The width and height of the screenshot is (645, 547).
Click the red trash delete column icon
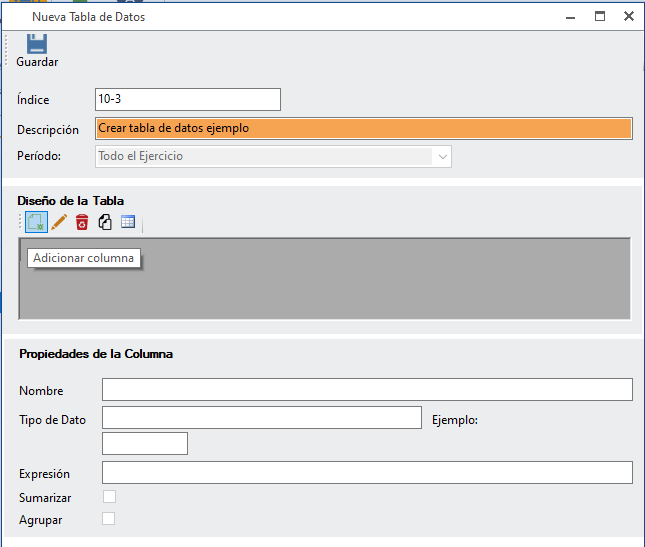click(x=82, y=222)
